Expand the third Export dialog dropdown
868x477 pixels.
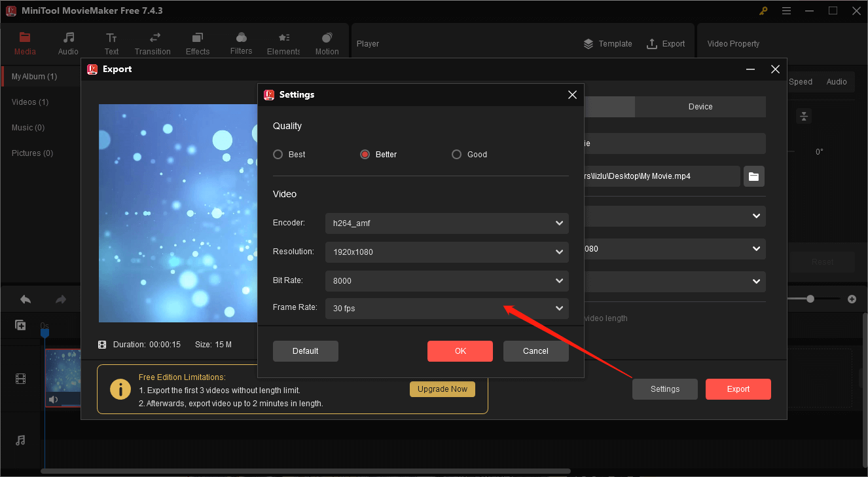click(757, 282)
